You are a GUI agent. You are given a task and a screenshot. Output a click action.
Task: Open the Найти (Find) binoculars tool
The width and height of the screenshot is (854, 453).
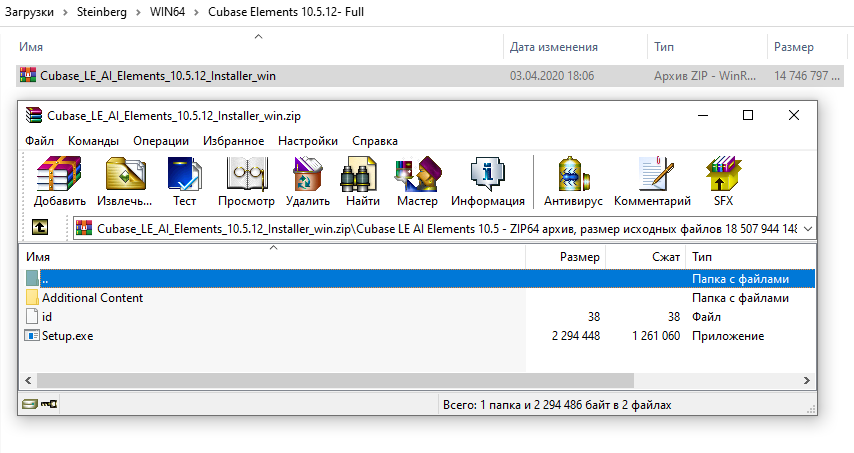click(x=358, y=174)
